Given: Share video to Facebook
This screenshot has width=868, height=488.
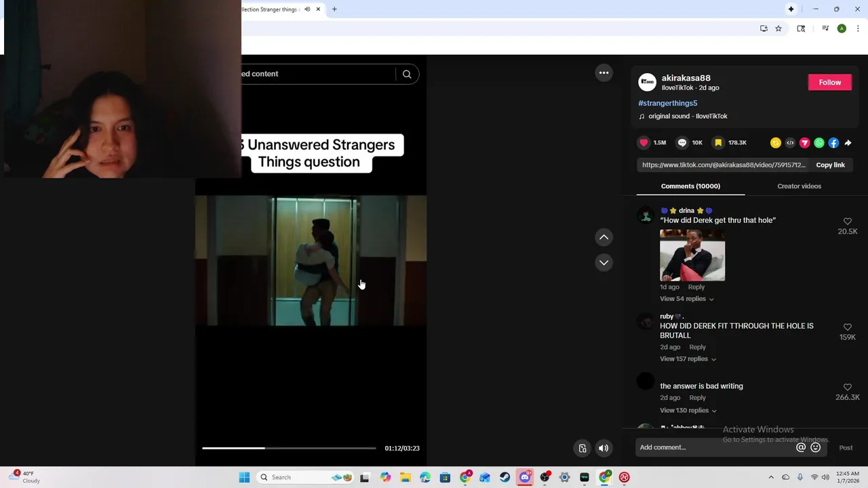Looking at the screenshot, I should [833, 142].
